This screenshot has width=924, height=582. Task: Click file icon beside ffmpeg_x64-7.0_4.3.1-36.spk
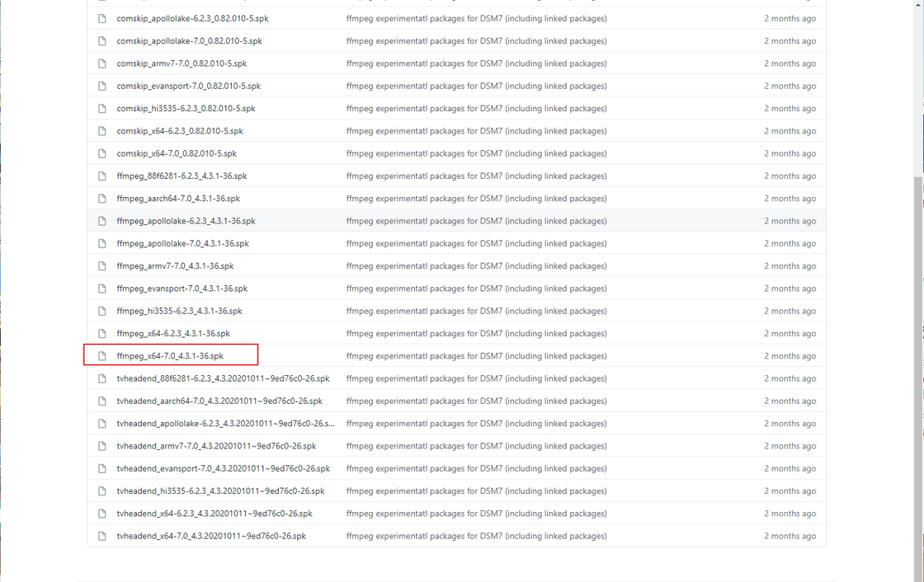(x=102, y=356)
